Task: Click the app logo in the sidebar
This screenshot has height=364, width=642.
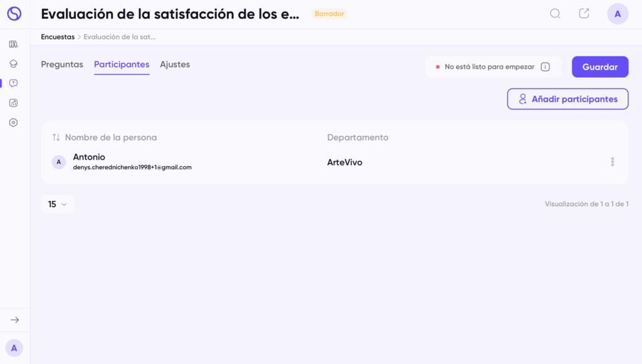Action: point(14,14)
